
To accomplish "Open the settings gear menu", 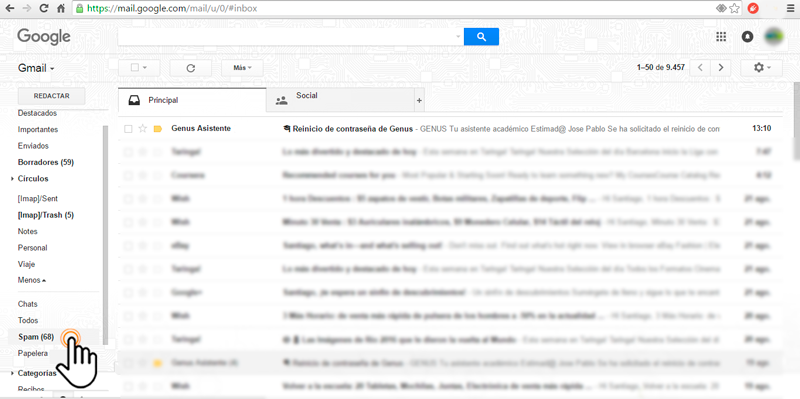I will tap(761, 68).
